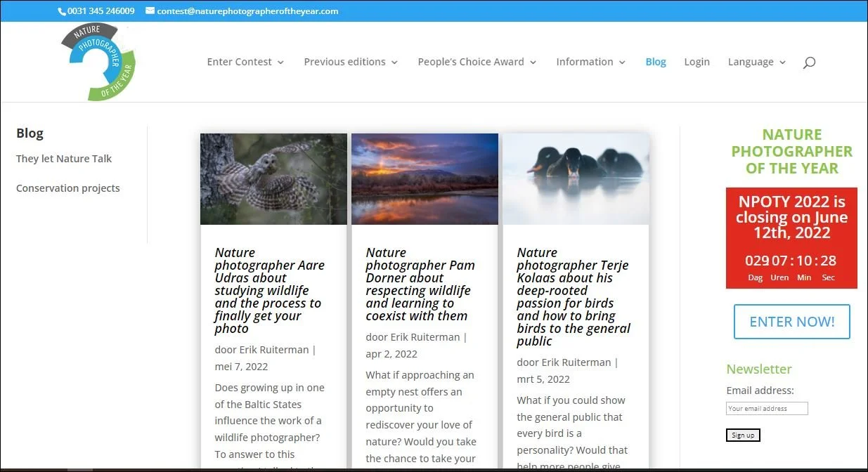868x472 pixels.
Task: Open the People's Choice Award menu
Action: pos(471,62)
